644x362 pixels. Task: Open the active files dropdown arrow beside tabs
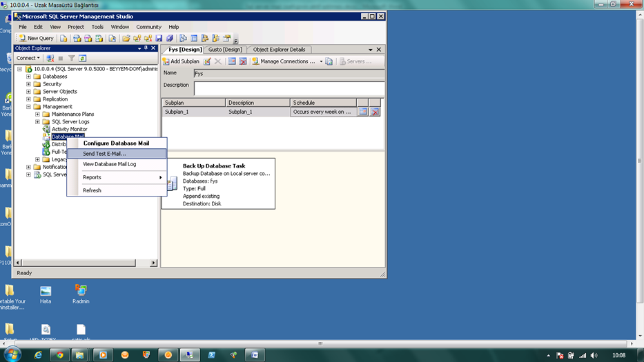[x=371, y=50]
